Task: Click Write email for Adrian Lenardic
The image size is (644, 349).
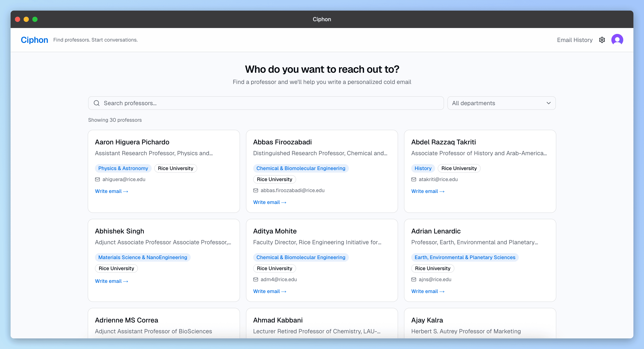Action: pos(428,291)
